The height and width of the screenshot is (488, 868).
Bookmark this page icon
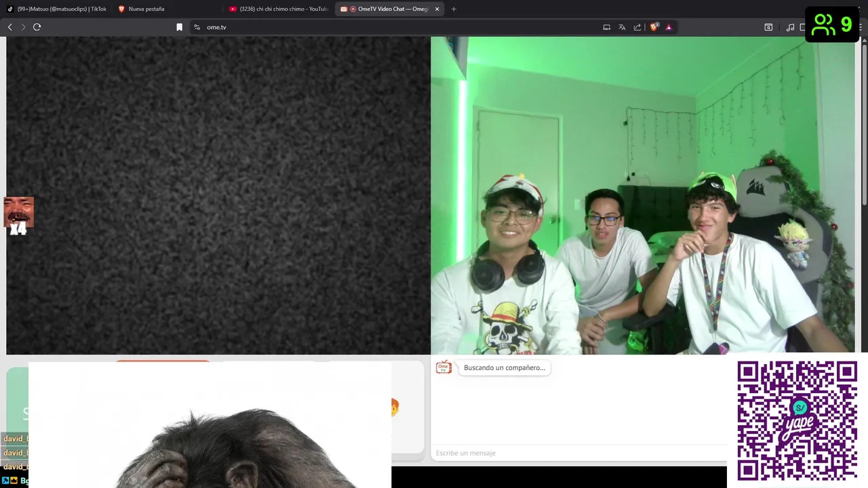(x=179, y=27)
